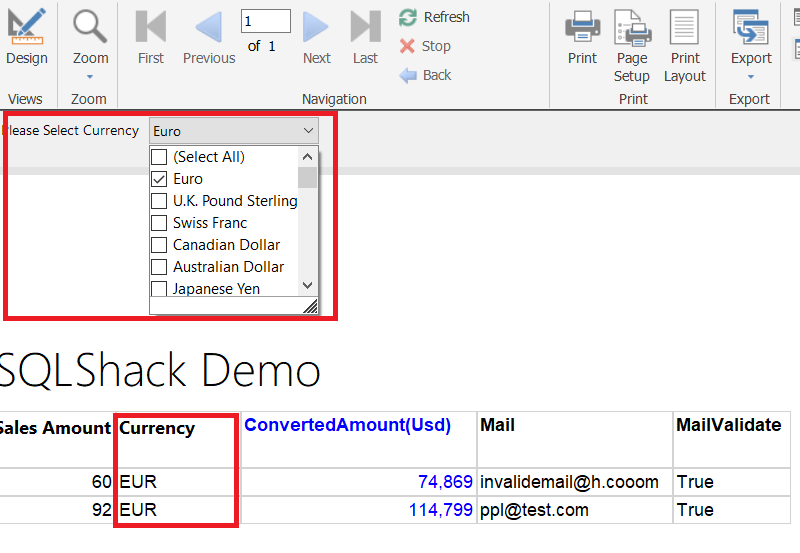The width and height of the screenshot is (800, 553).
Task: Check U.K. Pound Sterling
Action: (x=159, y=201)
